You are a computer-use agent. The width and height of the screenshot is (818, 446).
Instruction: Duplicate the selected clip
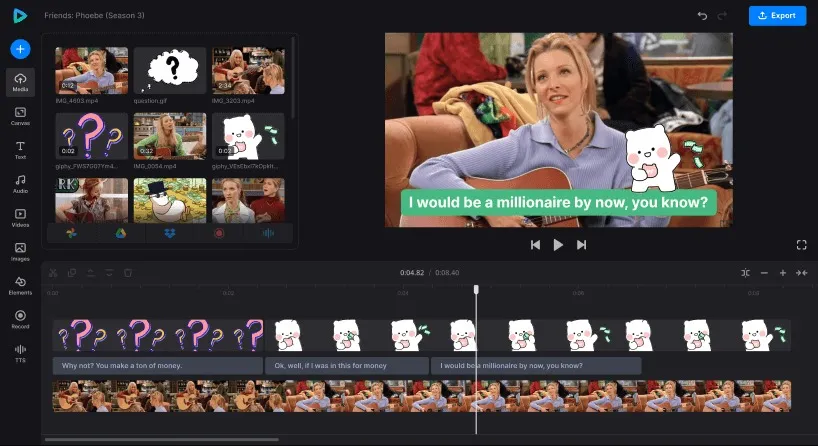(x=71, y=273)
